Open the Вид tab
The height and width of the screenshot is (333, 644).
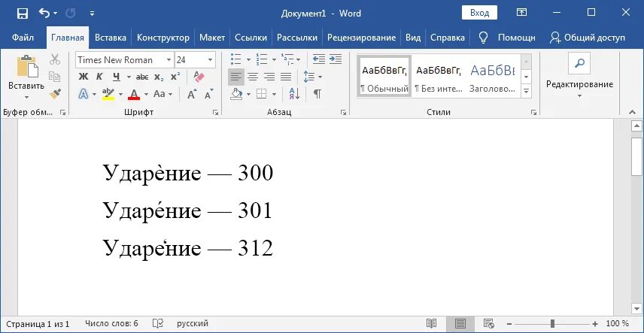tap(413, 38)
